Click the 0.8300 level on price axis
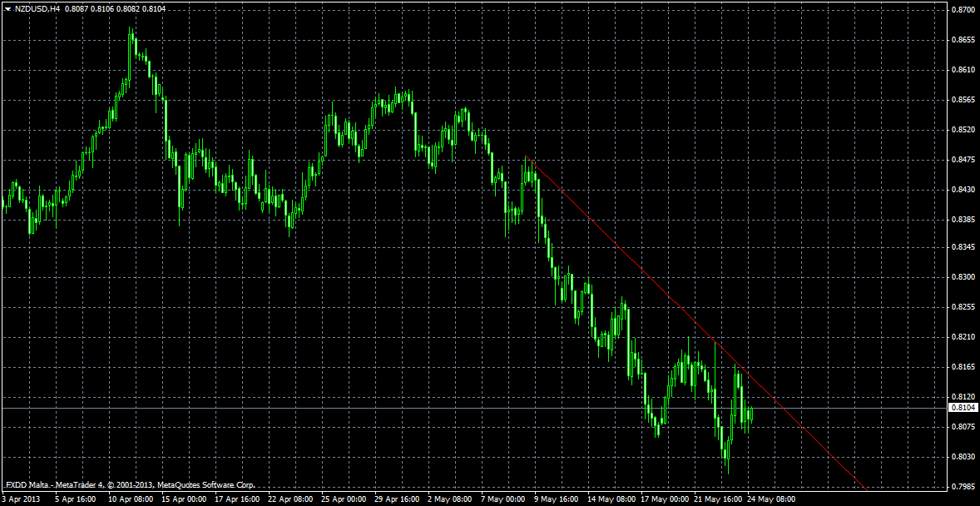This screenshot has height=506, width=980. [963, 276]
